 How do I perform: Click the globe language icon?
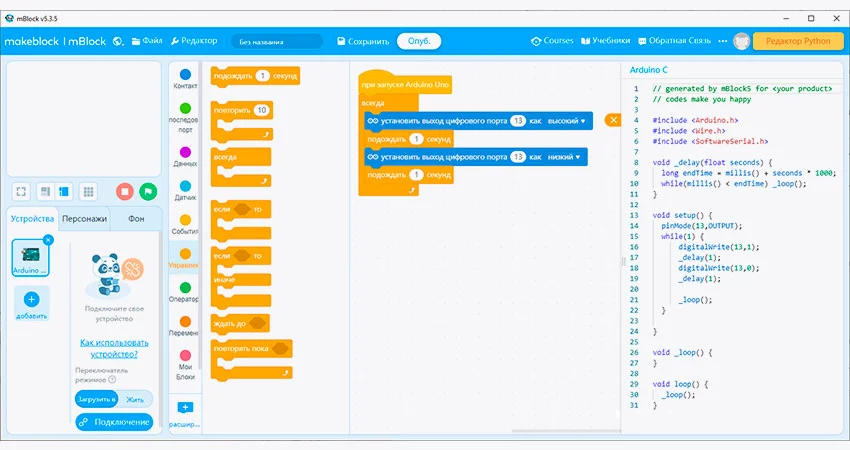118,41
